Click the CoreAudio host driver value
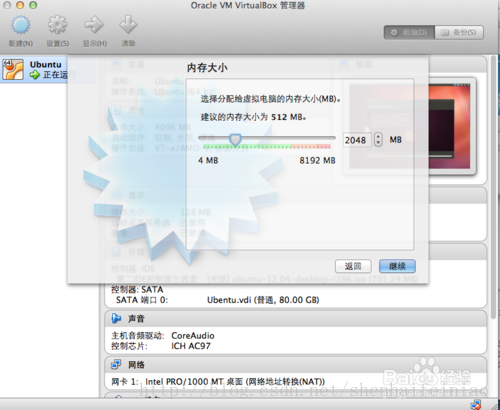500x410 pixels. (x=193, y=336)
